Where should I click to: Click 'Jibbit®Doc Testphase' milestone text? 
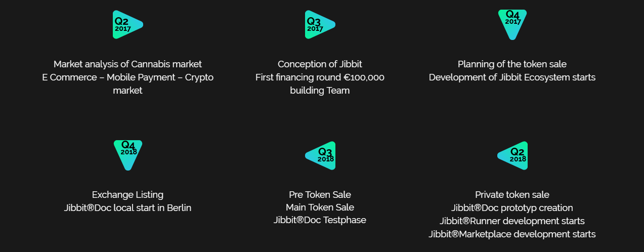pos(320,220)
